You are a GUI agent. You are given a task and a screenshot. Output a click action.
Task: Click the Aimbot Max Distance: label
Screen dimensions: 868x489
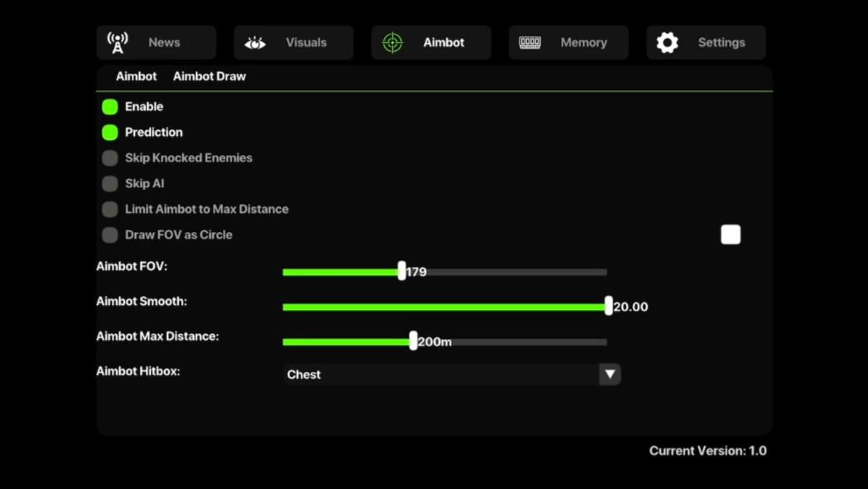(x=157, y=336)
